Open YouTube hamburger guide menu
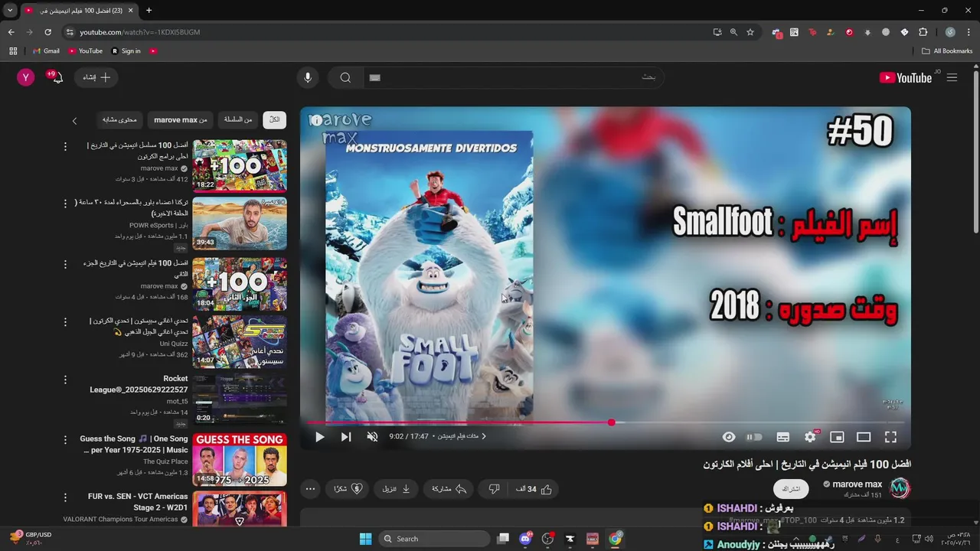980x551 pixels. [x=952, y=77]
